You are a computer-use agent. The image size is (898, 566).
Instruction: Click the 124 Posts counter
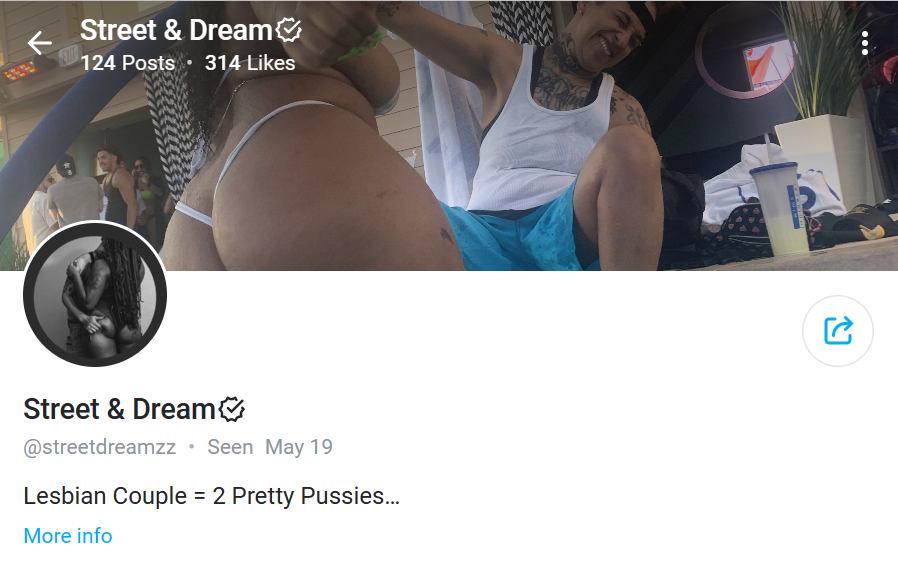pos(128,63)
